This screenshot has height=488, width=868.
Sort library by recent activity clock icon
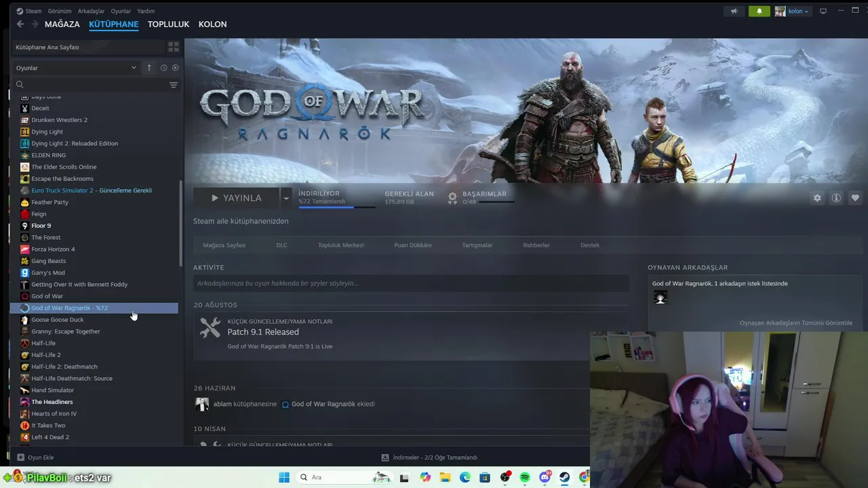[x=163, y=68]
